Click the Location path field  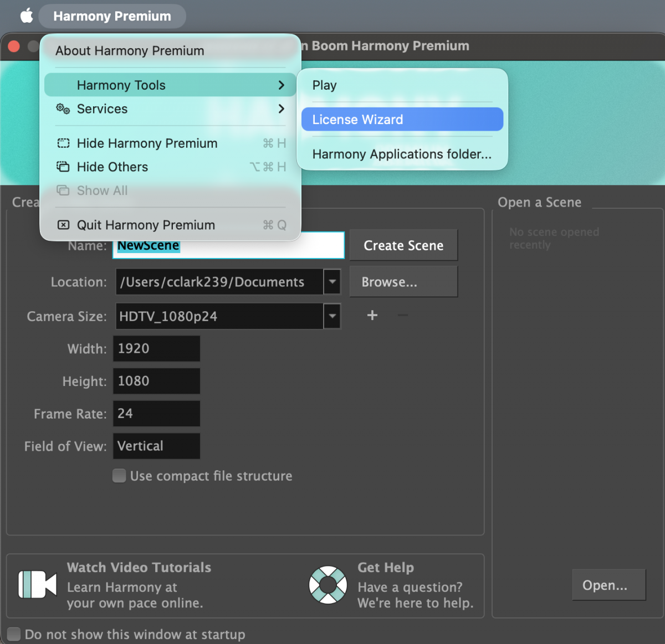(x=219, y=282)
